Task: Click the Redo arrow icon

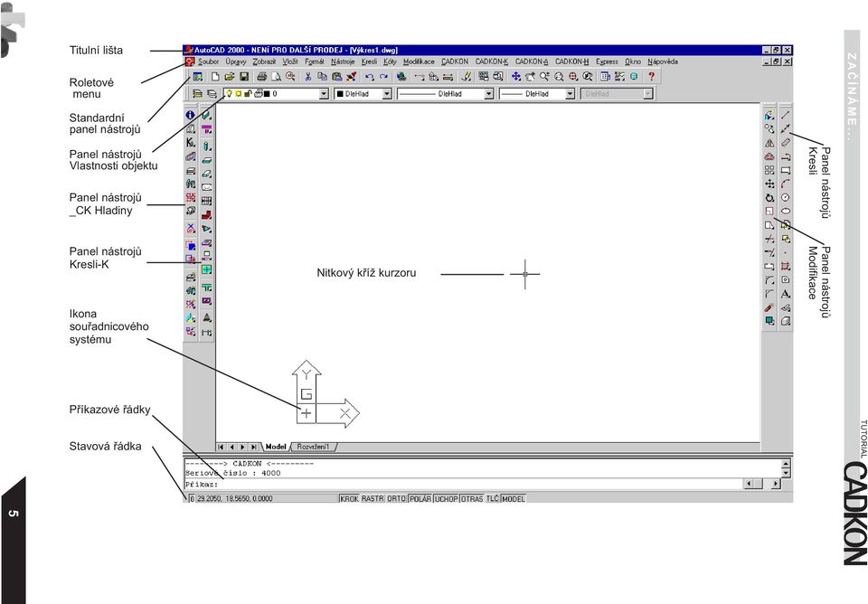Action: coord(383,77)
